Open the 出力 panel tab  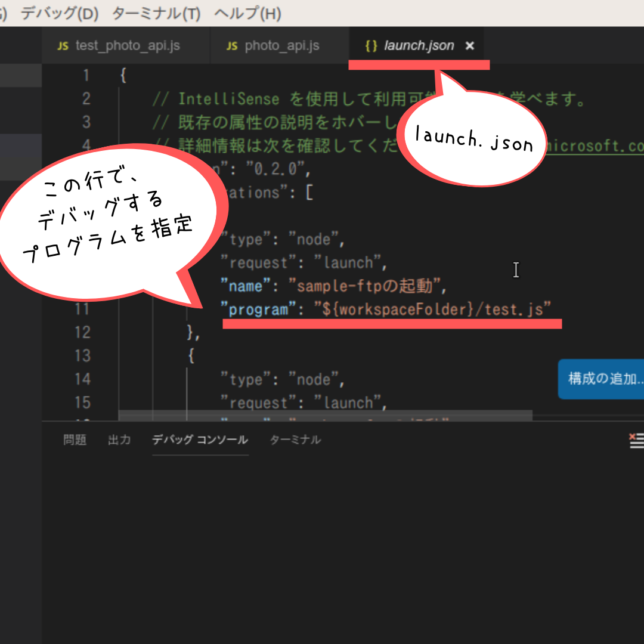coord(119,440)
